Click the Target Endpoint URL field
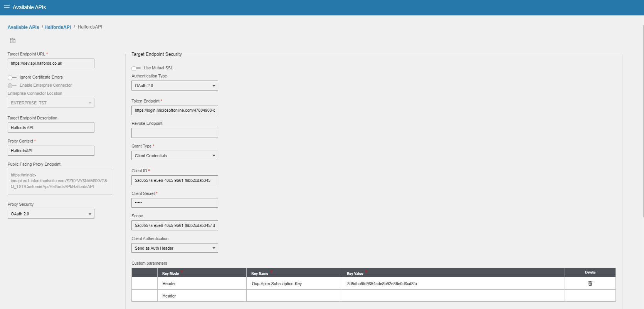This screenshot has height=309, width=644. (51, 63)
